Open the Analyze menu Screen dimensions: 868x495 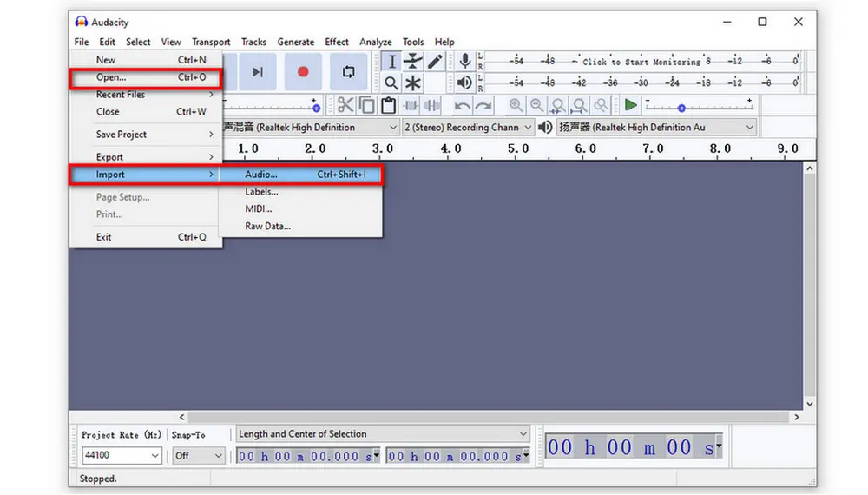[x=375, y=42]
